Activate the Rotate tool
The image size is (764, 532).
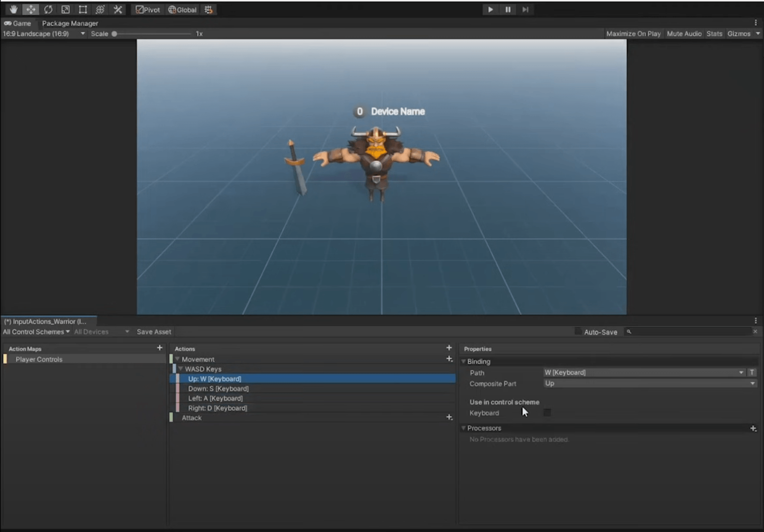pos(48,9)
